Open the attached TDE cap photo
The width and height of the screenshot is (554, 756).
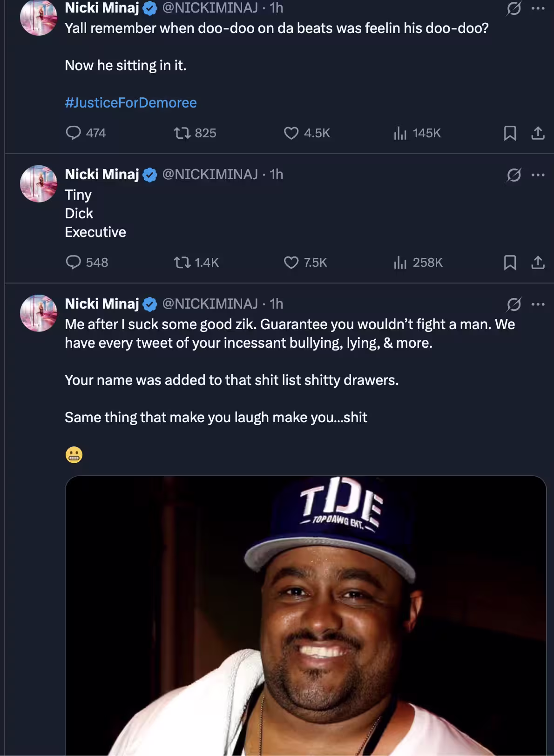[305, 615]
